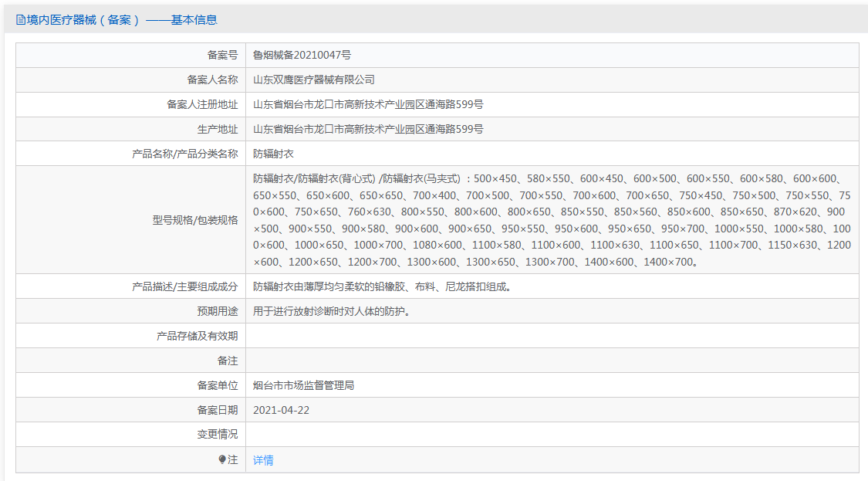This screenshot has width=868, height=481.
Task: Click the 生产地址 label
Action: [218, 129]
